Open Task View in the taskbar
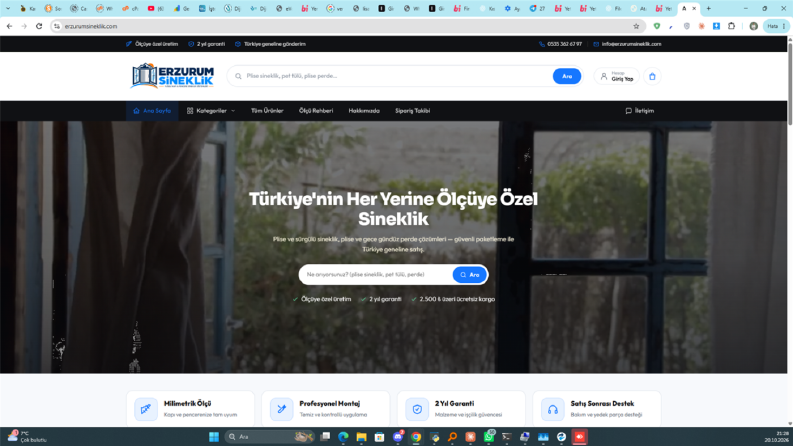The image size is (793, 446). (x=325, y=437)
